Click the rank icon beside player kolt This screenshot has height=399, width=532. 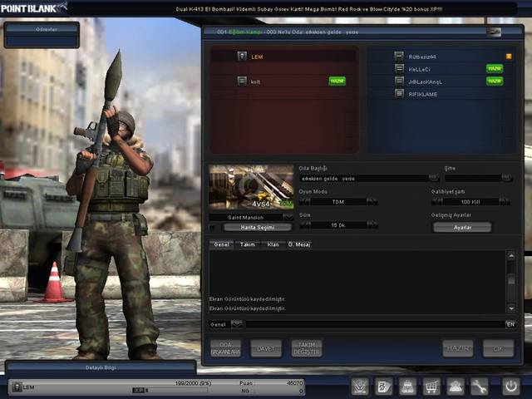(x=242, y=81)
